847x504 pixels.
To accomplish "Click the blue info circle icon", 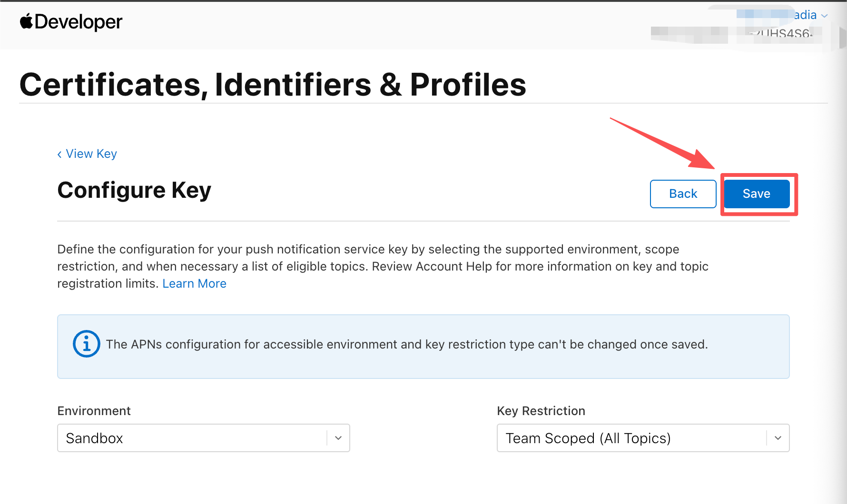I will [x=86, y=344].
